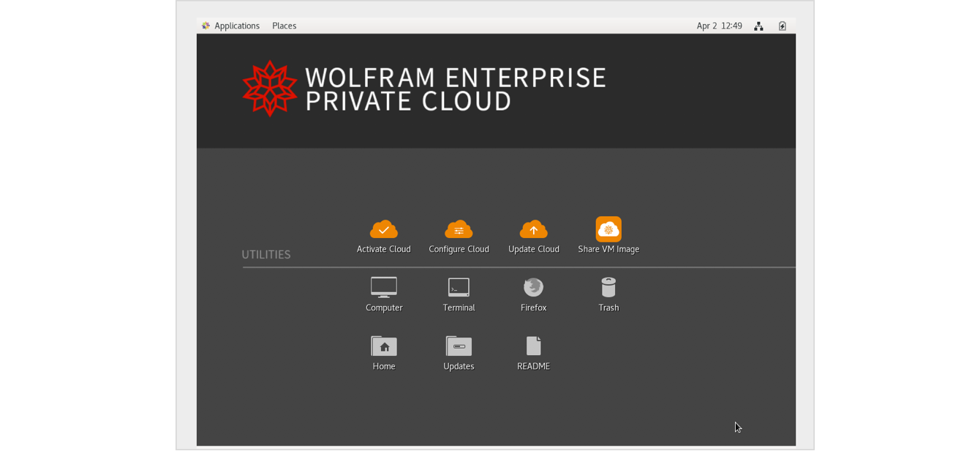
Task: Open the Applications menu in top bar
Action: pyautogui.click(x=230, y=26)
